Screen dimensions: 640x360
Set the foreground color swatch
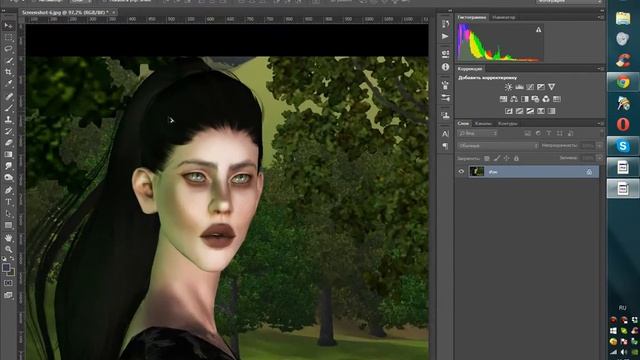pos(6,268)
